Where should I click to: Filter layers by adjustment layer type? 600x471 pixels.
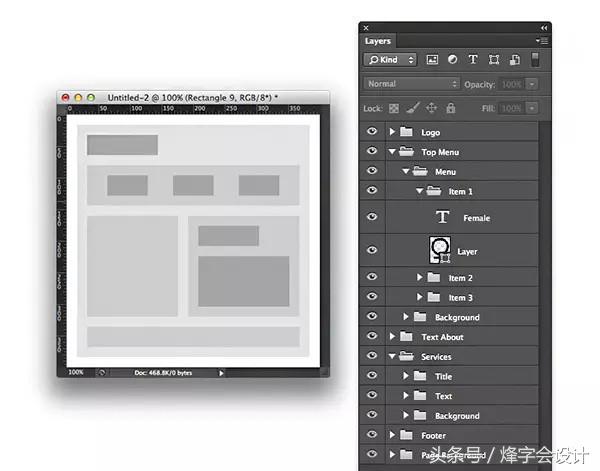(x=453, y=59)
